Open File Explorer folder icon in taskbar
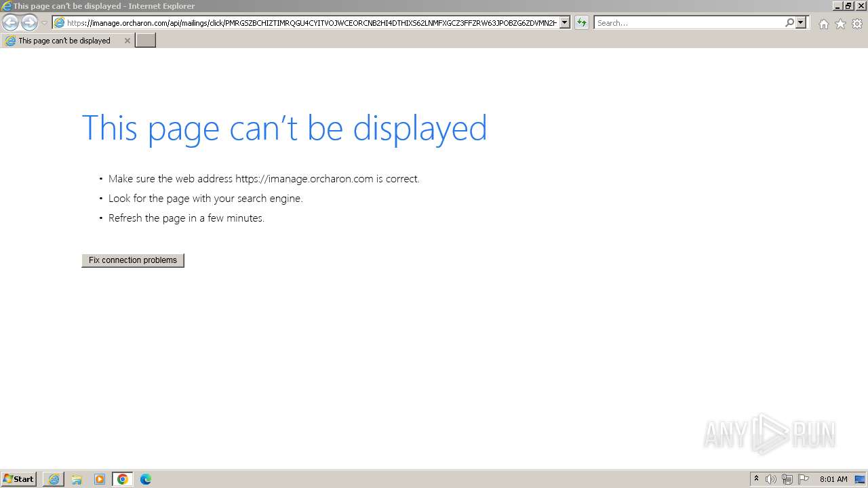This screenshot has width=868, height=488. 77,479
